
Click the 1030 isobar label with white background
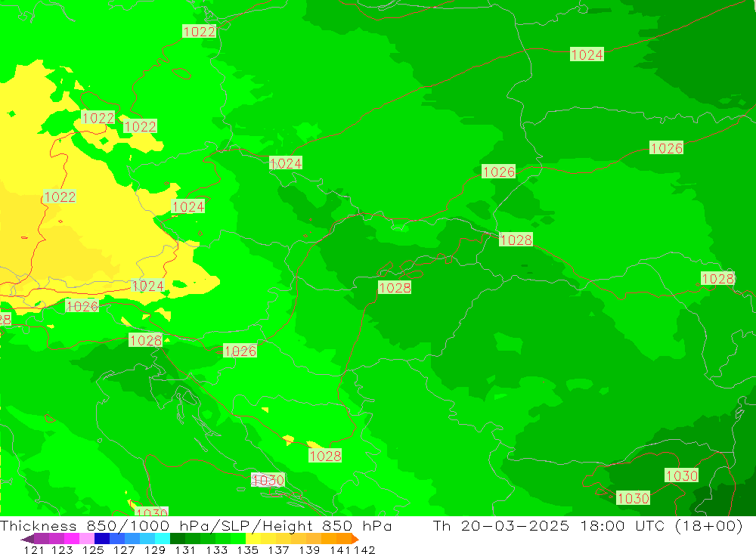tap(268, 480)
